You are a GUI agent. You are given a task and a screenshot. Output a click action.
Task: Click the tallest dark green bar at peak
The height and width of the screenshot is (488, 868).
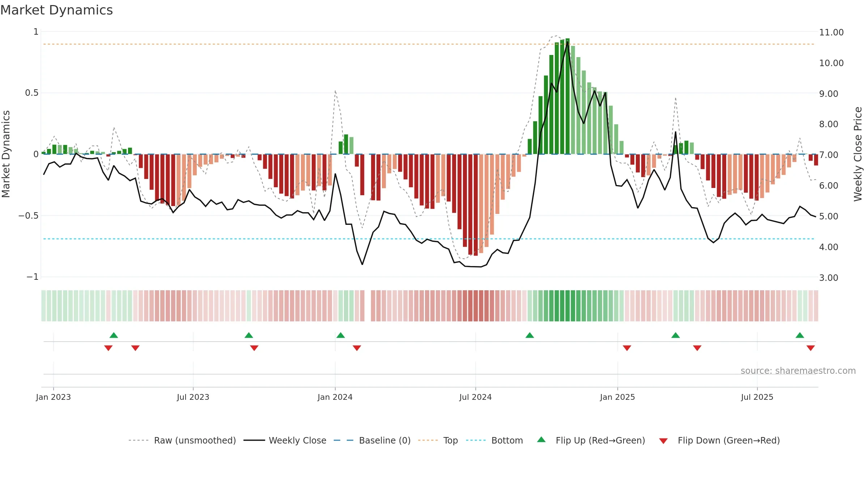pos(568,96)
